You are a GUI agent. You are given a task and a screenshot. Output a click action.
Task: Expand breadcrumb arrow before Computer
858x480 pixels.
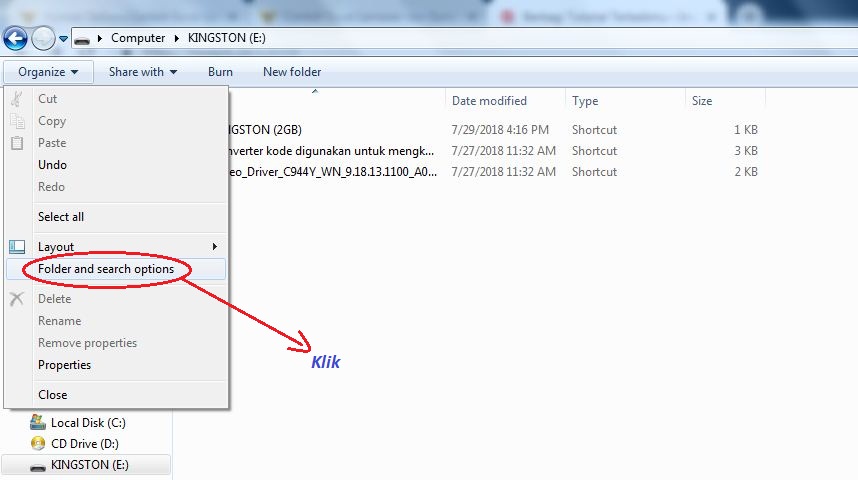[x=100, y=38]
